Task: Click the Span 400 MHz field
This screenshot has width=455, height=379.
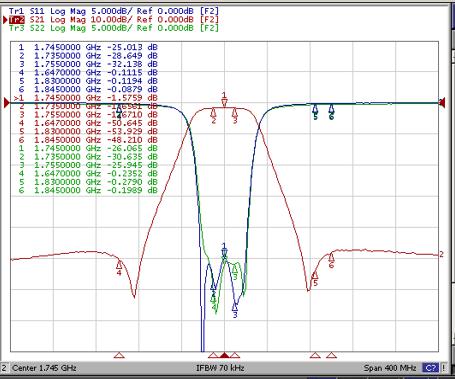Action: pos(390,368)
